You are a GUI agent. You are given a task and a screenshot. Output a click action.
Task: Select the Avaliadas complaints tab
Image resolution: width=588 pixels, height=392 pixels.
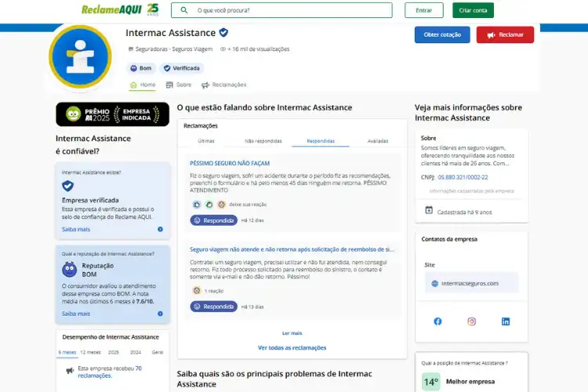coord(378,141)
